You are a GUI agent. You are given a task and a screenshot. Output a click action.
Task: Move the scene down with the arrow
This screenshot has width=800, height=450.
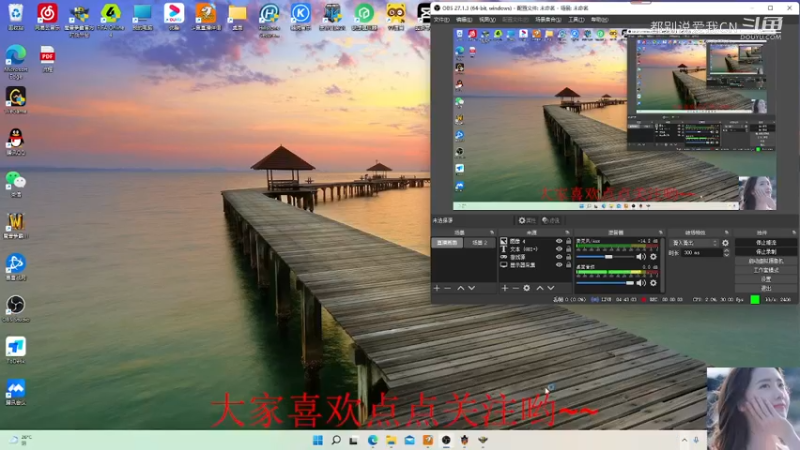coord(472,288)
